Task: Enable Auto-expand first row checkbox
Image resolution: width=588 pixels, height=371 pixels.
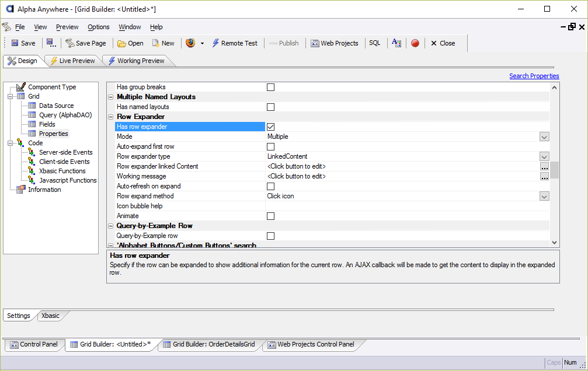Action: (270, 147)
